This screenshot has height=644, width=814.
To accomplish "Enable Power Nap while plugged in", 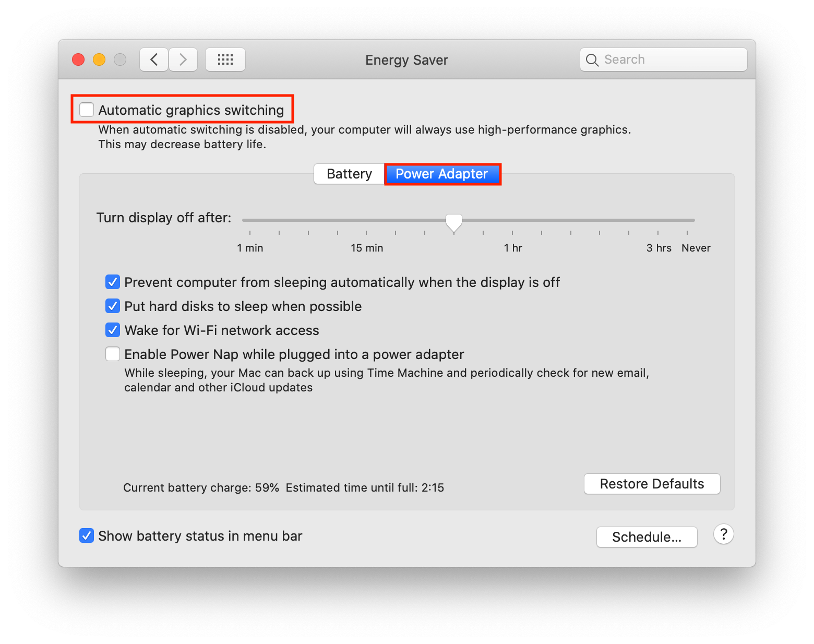I will (x=112, y=354).
